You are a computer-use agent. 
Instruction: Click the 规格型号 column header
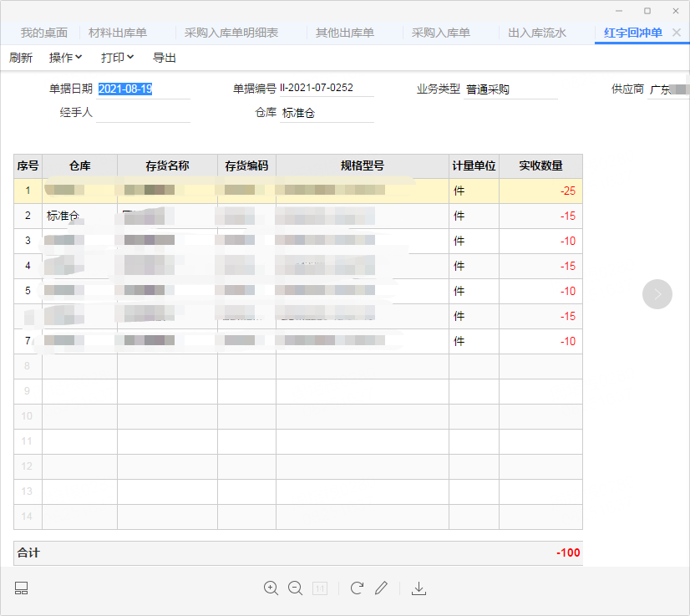(x=363, y=166)
